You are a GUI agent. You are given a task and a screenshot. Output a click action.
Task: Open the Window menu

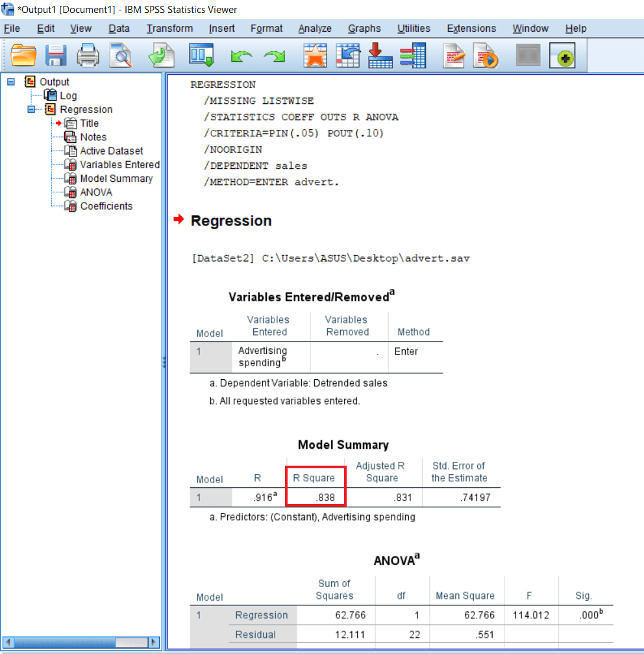coord(530,29)
